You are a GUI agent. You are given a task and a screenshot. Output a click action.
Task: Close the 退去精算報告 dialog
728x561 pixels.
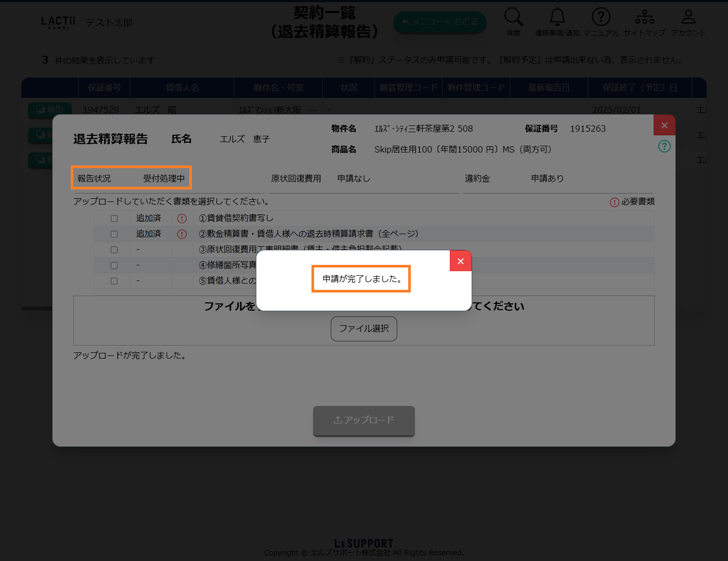pos(664,125)
